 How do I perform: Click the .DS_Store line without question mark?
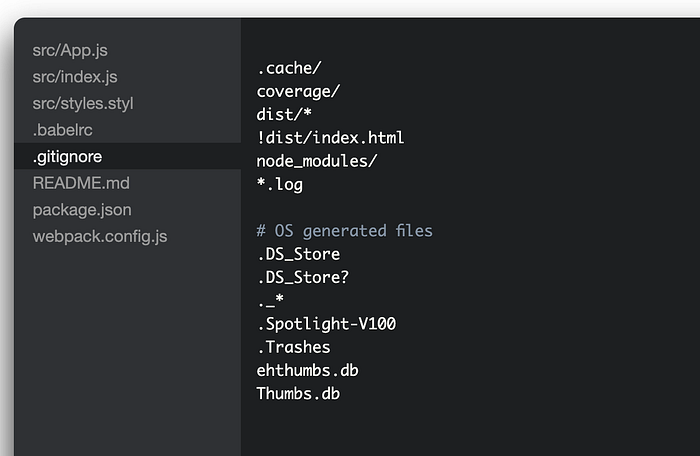pyautogui.click(x=298, y=254)
